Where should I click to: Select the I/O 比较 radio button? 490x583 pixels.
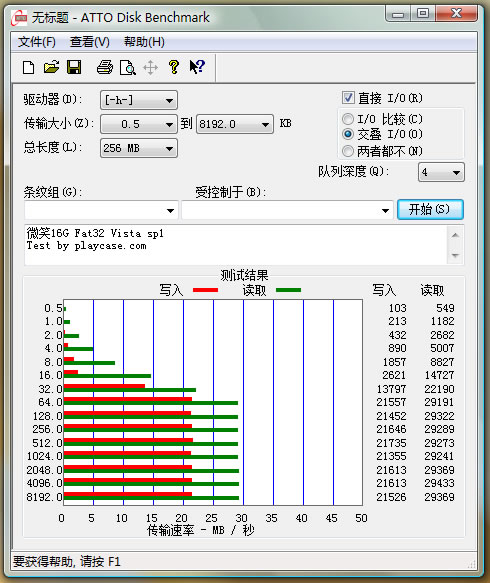coord(348,119)
